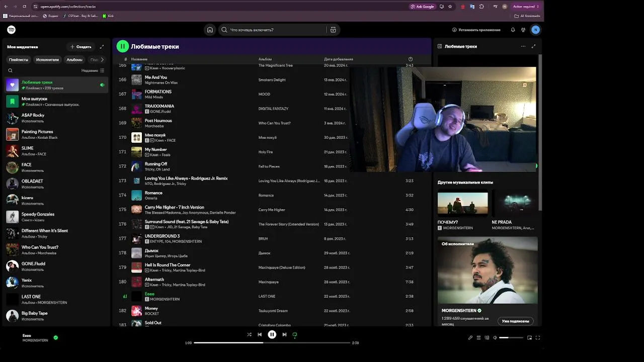
Task: Open Мои выпуски in the library
Action: point(57,102)
